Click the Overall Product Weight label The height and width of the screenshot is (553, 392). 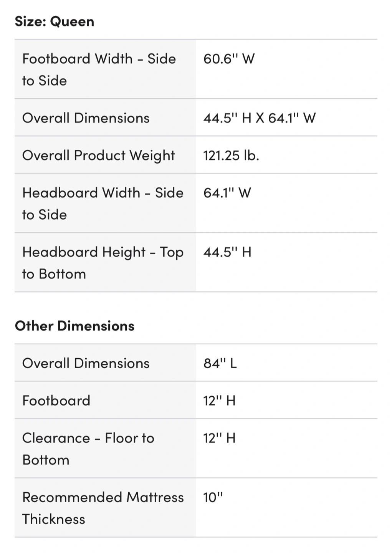coord(98,155)
